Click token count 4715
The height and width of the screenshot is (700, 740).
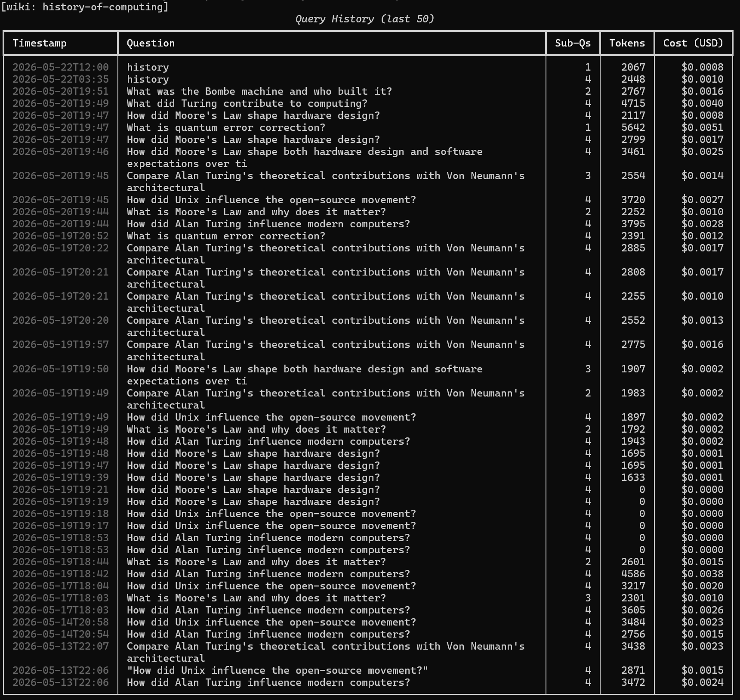pyautogui.click(x=633, y=103)
